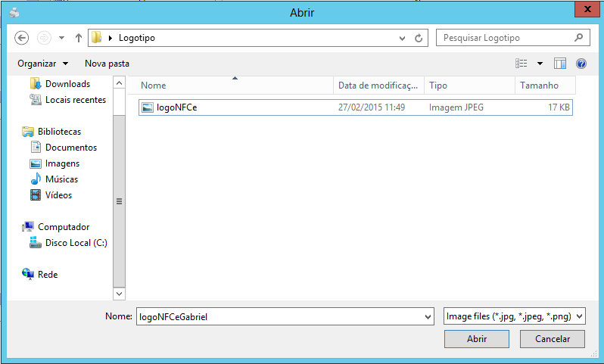604x364 pixels.
Task: Select Rede in navigation pane
Action: (48, 275)
